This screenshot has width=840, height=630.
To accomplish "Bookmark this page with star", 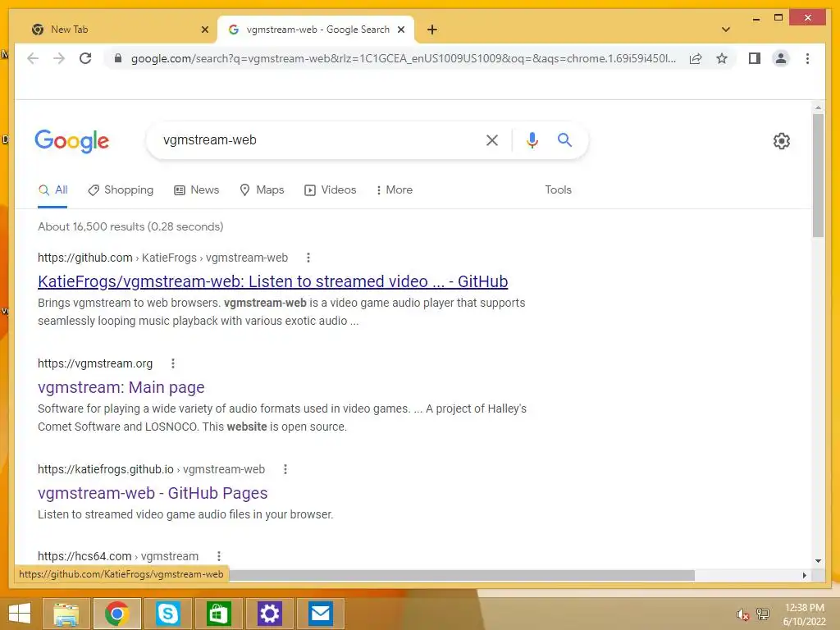I will 722,58.
